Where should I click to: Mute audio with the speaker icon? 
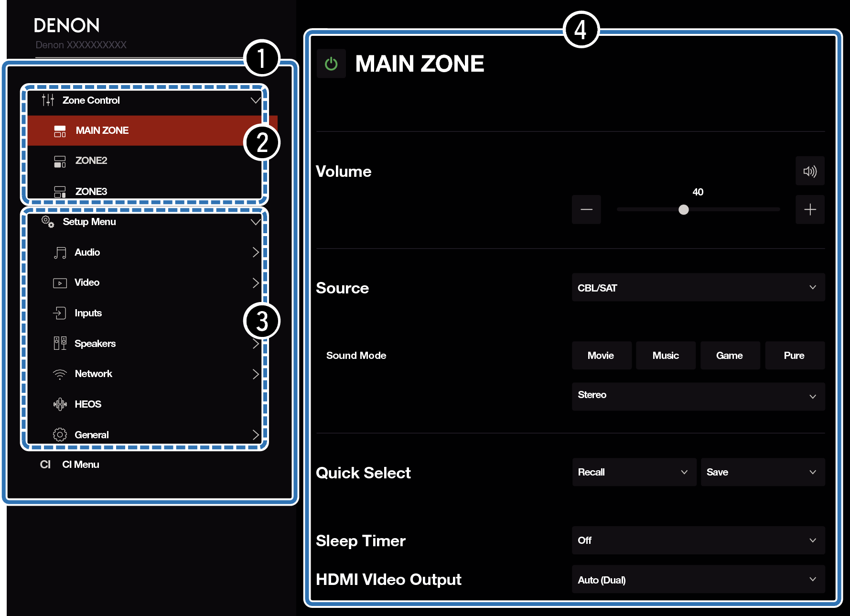[x=810, y=171]
